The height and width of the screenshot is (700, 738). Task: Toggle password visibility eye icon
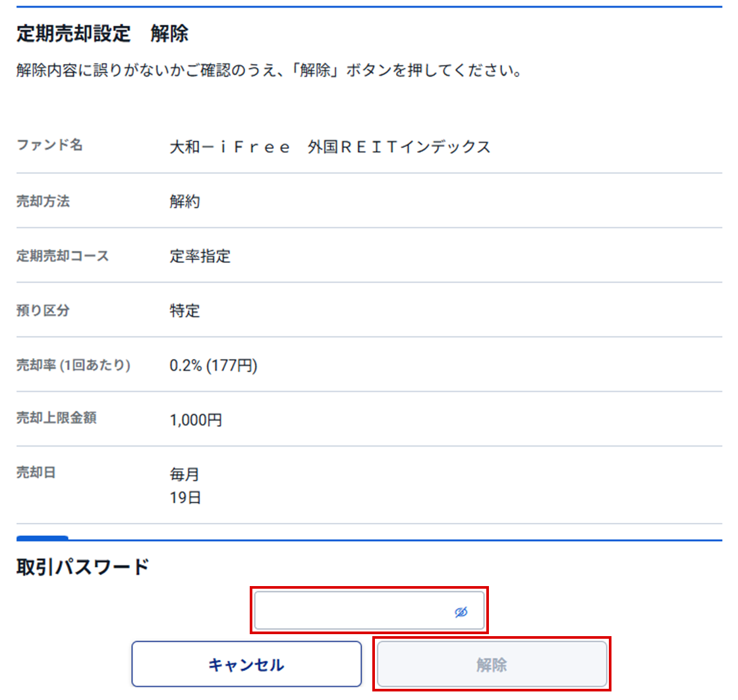click(461, 612)
